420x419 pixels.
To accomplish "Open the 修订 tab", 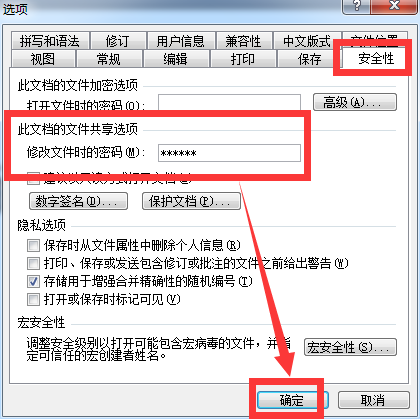I will [x=118, y=41].
